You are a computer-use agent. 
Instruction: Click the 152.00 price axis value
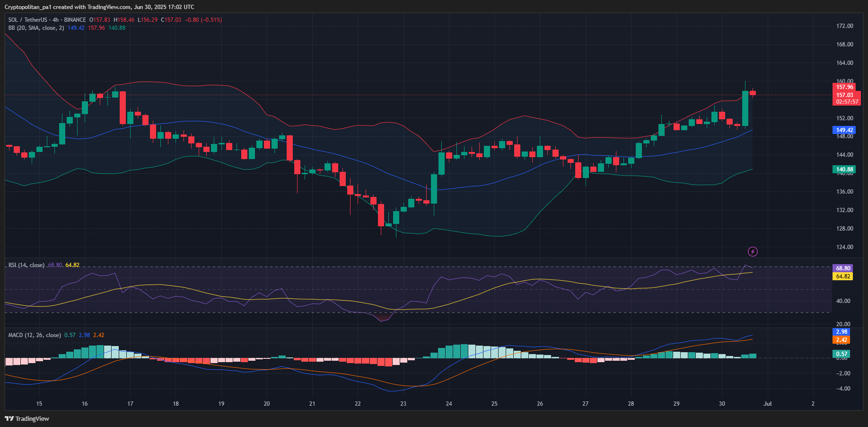tap(845, 118)
